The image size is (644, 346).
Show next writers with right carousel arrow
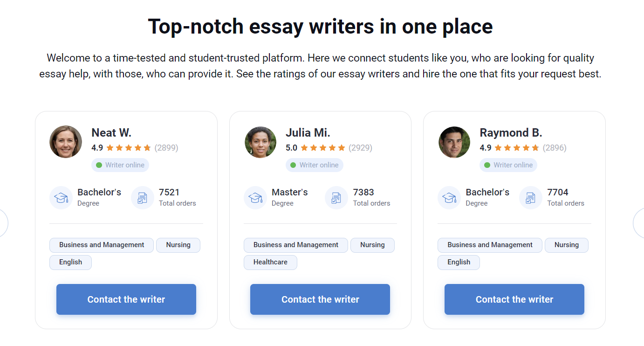(640, 223)
